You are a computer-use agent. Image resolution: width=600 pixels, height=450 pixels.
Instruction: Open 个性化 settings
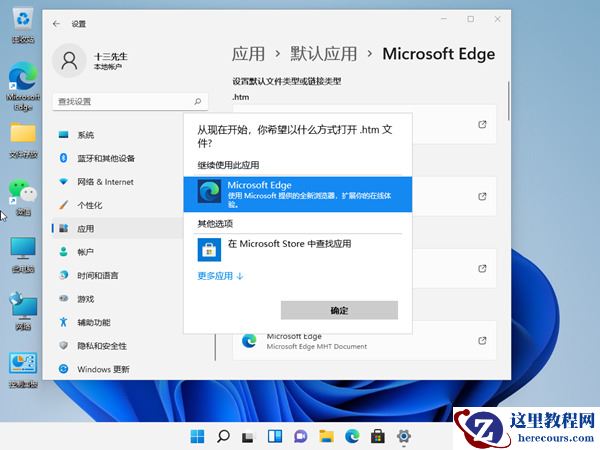(117, 205)
